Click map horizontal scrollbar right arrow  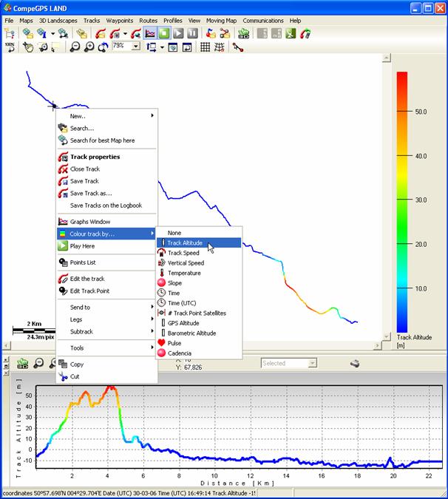point(377,345)
